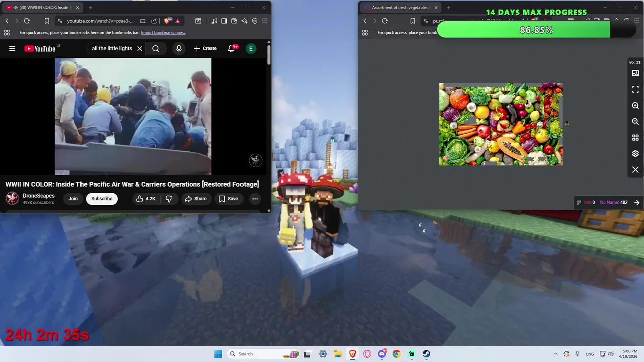
Task: Subscribe to DroneScapes
Action: [x=102, y=199]
